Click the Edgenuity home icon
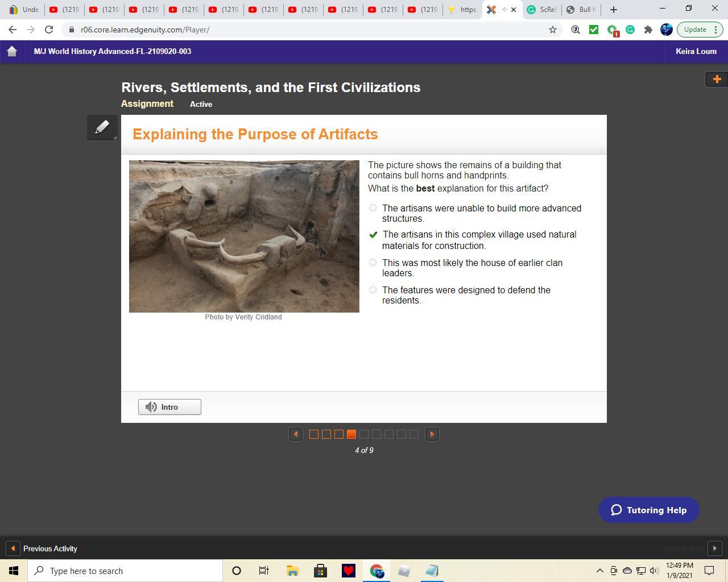The image size is (728, 582). pos(12,51)
